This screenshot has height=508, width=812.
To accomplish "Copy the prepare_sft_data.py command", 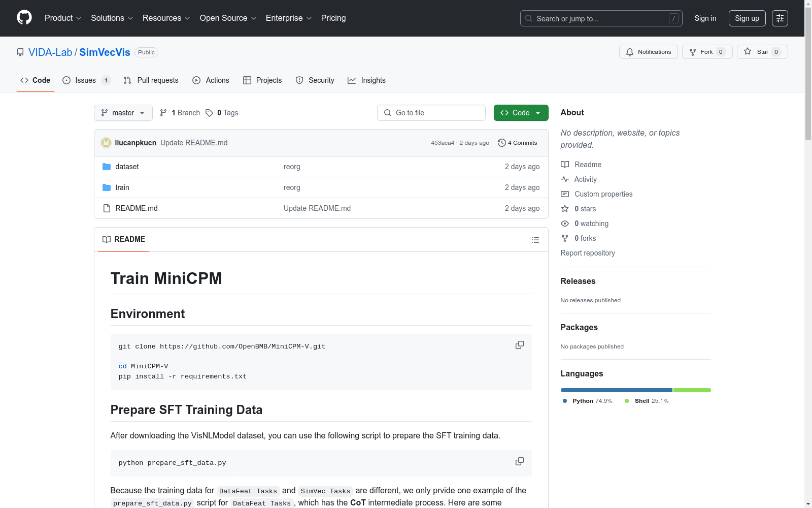I will pos(520,461).
